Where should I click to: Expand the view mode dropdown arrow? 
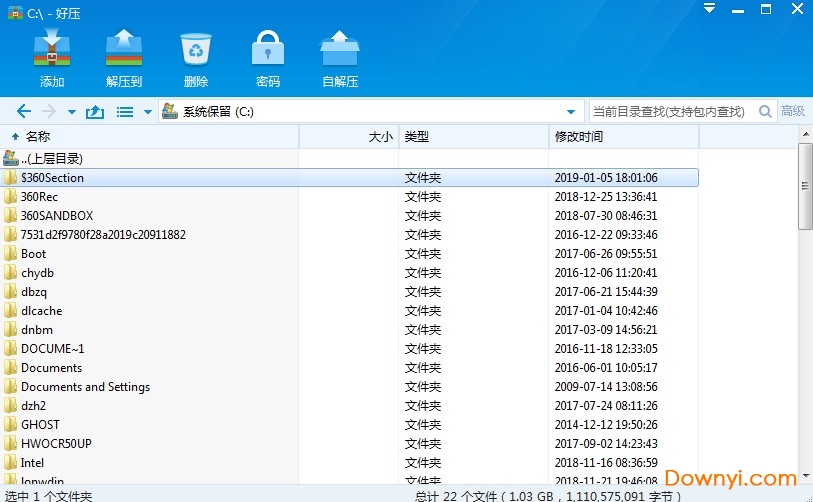[x=148, y=112]
